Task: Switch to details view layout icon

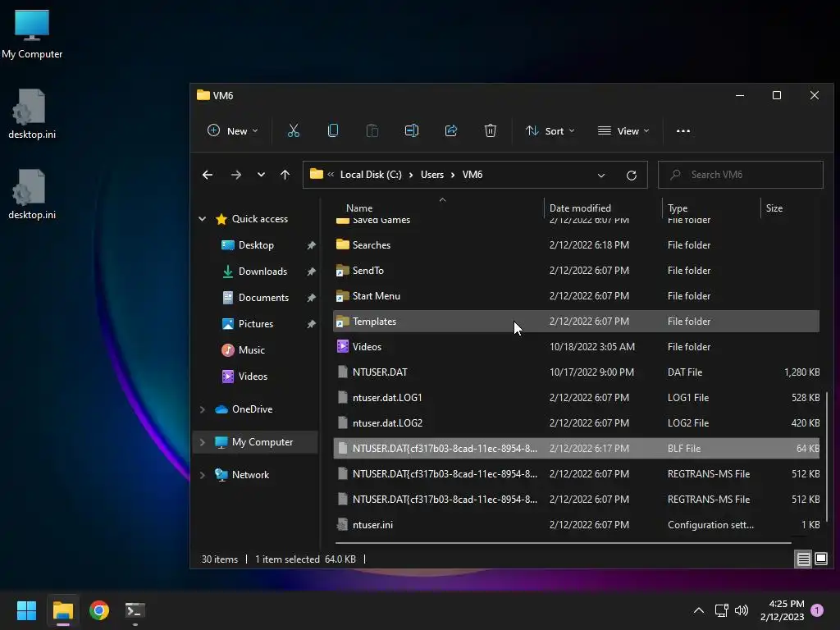Action: point(804,559)
